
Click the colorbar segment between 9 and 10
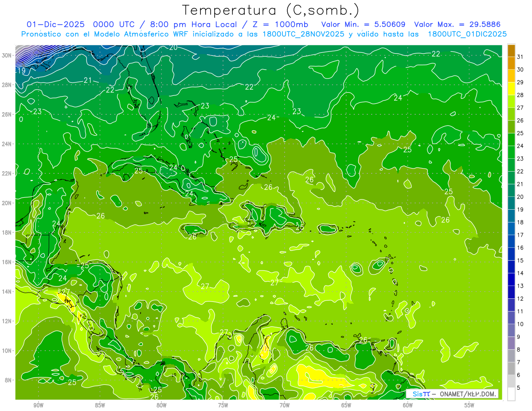tap(511, 330)
